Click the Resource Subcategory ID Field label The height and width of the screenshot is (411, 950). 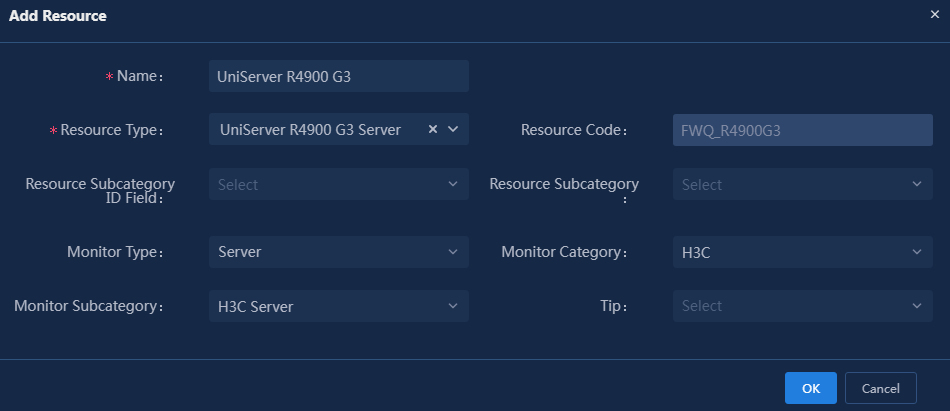click(100, 190)
